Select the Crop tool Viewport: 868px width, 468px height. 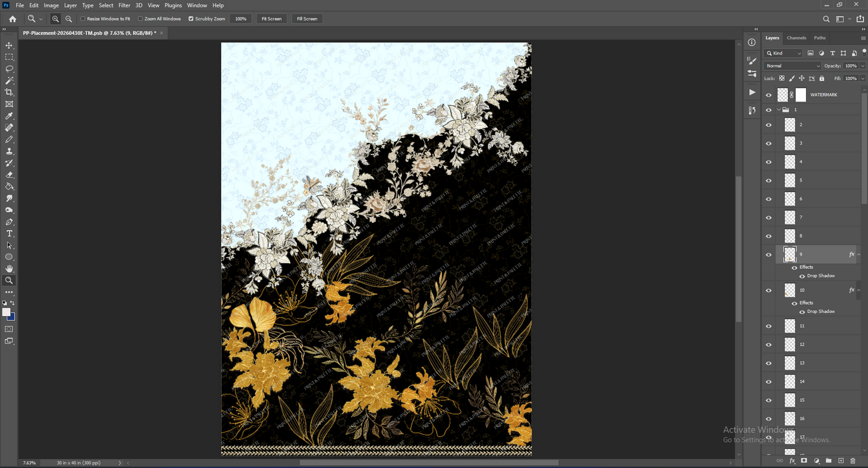(x=9, y=93)
